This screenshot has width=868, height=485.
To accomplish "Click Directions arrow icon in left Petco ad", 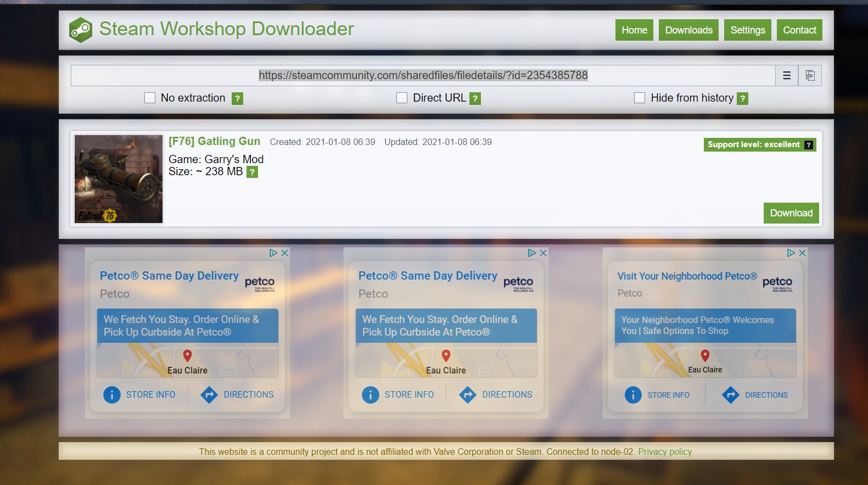I will (209, 394).
